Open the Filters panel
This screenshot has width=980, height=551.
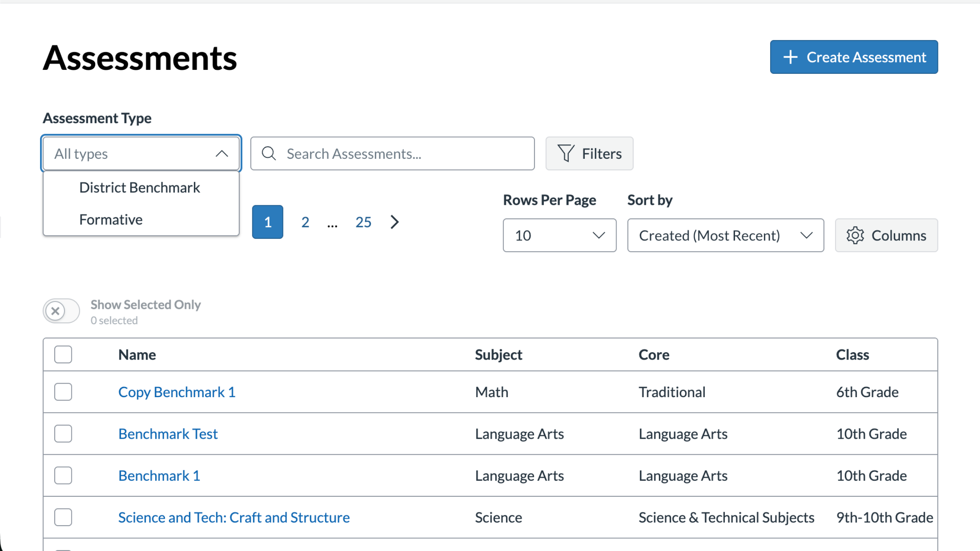589,153
